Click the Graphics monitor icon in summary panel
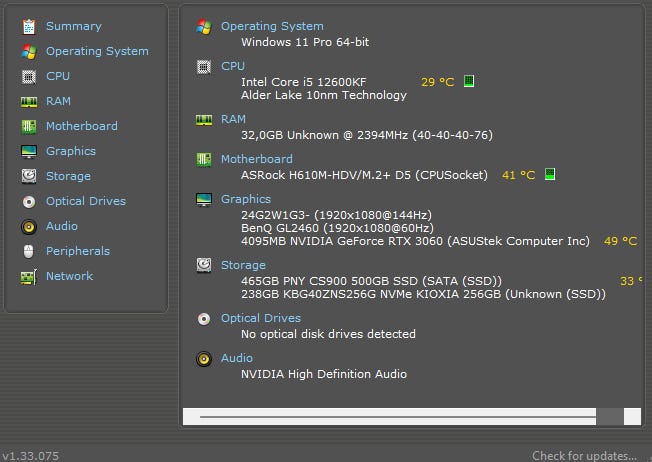 pyautogui.click(x=204, y=200)
